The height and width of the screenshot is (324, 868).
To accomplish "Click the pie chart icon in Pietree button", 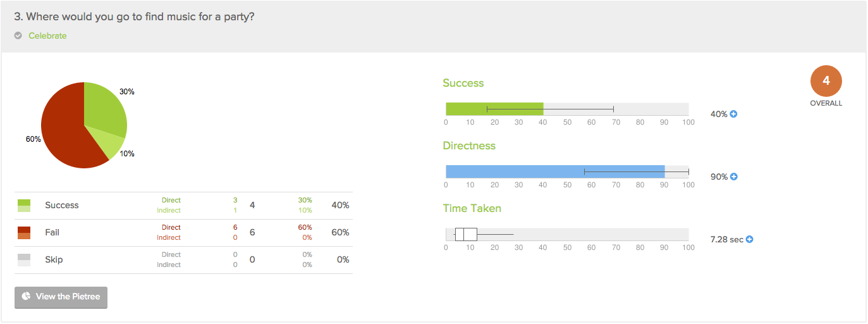I will point(27,296).
